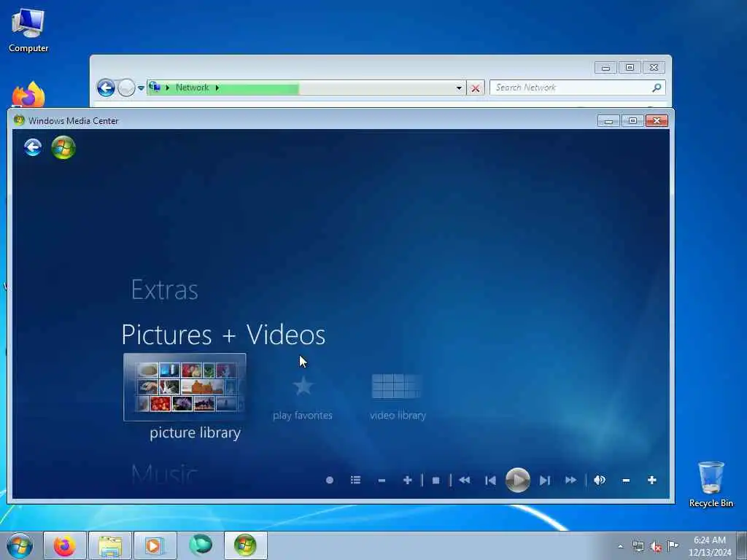Click the Show desktop strip
This screenshot has width=747, height=560.
pos(742,545)
